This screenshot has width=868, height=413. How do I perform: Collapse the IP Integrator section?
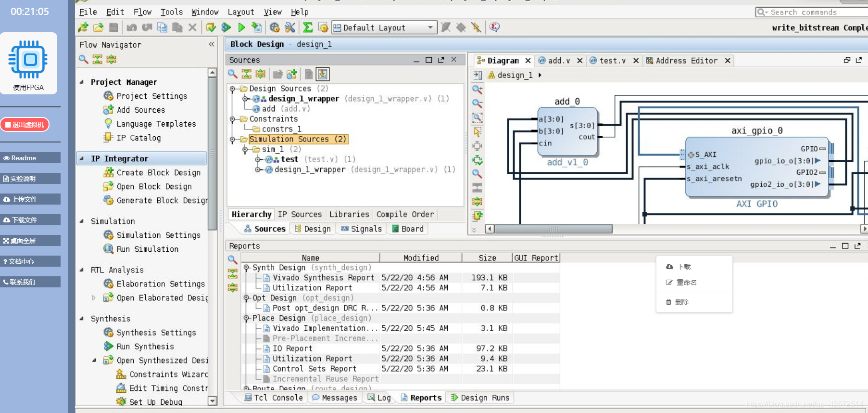tap(82, 158)
